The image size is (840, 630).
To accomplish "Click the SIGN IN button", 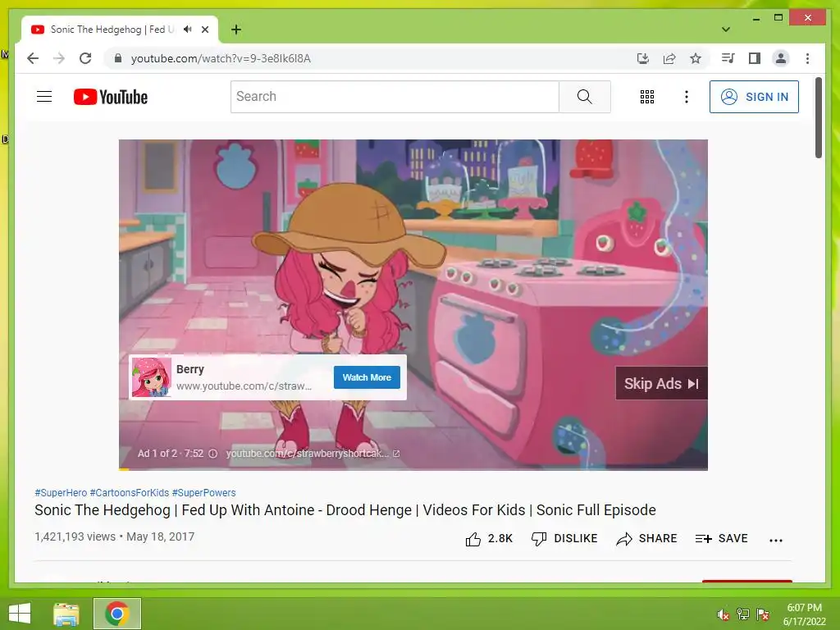I will [755, 97].
